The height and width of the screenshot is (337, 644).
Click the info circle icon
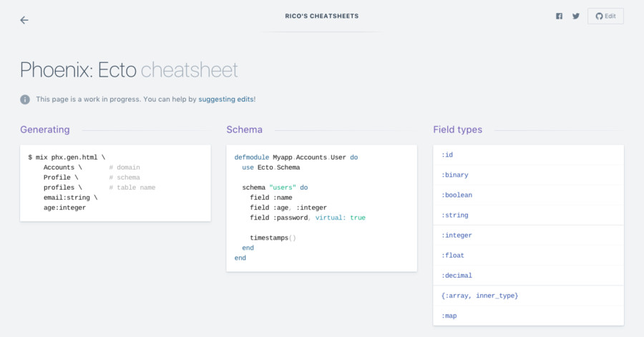click(x=25, y=99)
